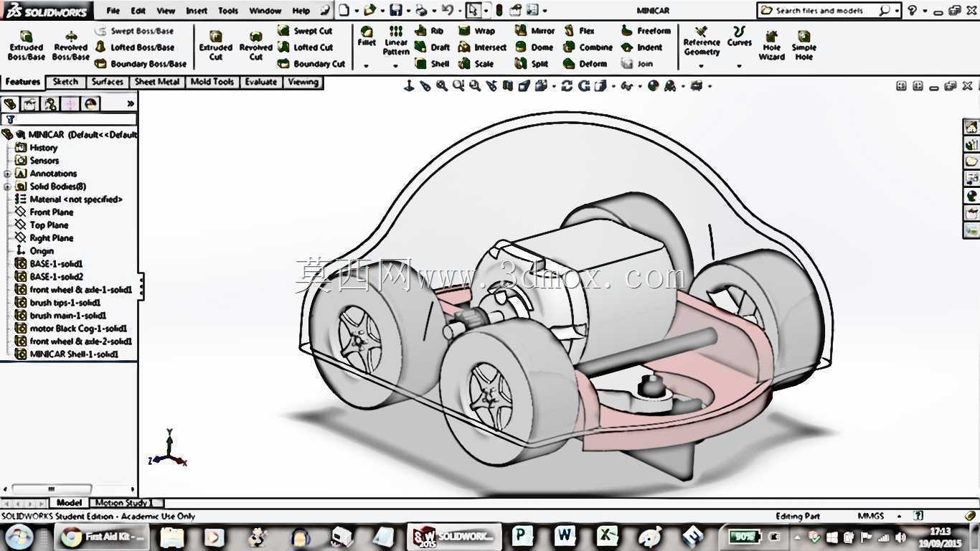This screenshot has width=980, height=551.
Task: Open the Reference Geometry dropdown arrow
Action: pos(702,66)
